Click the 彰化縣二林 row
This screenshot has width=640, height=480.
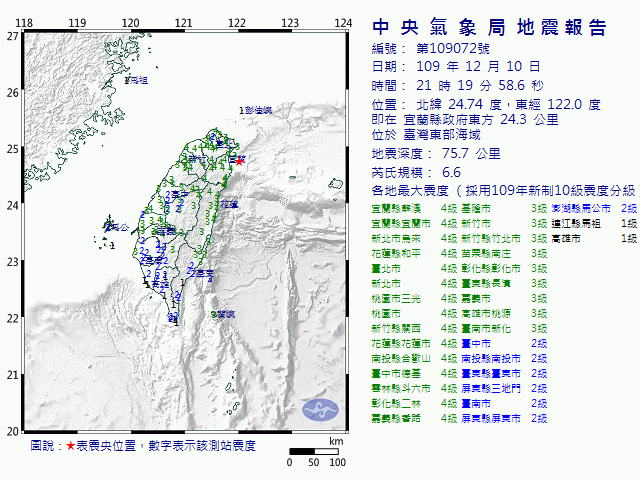[414, 404]
